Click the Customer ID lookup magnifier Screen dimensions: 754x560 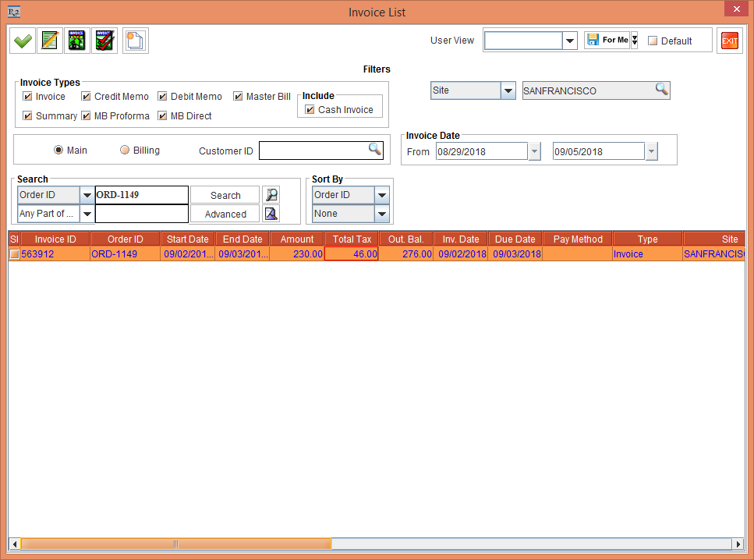click(x=375, y=150)
